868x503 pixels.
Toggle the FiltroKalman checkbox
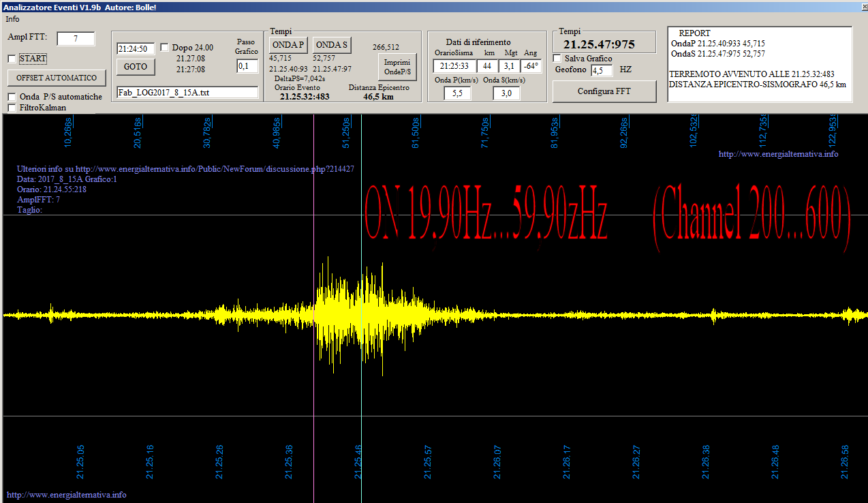(x=12, y=108)
